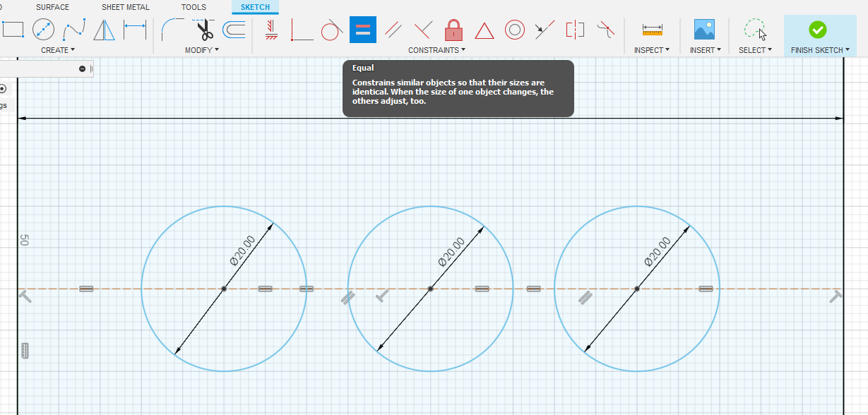Select the horizontal constraint glyph between middle and right circles
This screenshot has height=415, width=868.
click(x=534, y=289)
